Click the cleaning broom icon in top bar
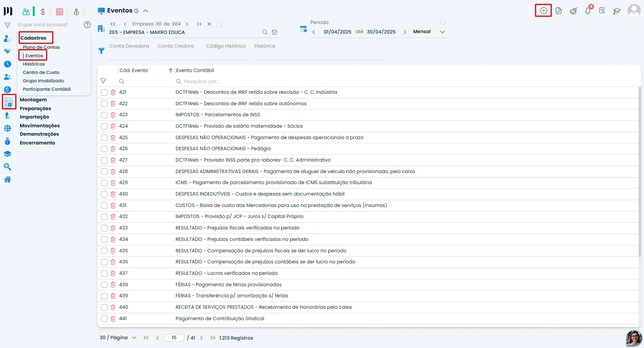Viewport: 644px width, 348px height. click(x=573, y=11)
